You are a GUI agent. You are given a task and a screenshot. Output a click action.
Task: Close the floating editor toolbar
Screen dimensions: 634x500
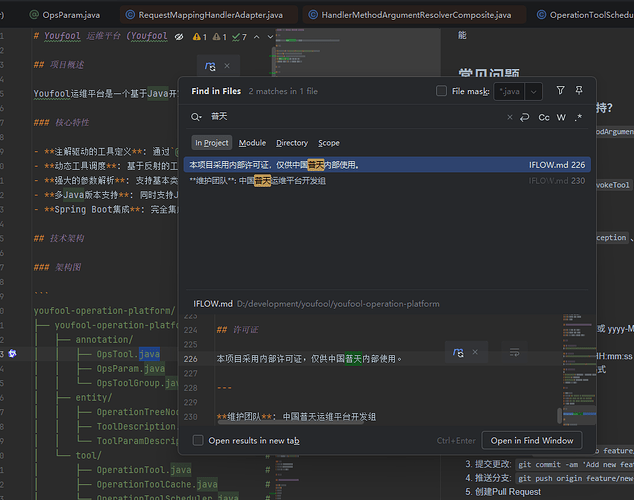(x=227, y=66)
